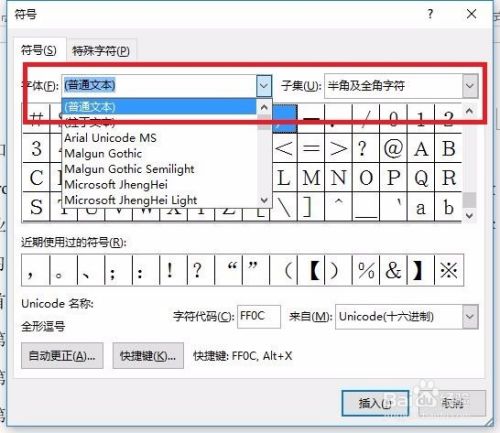Click the symbol grid scrollbar down arrow
This screenshot has width=500, height=433.
pyautogui.click(x=469, y=215)
